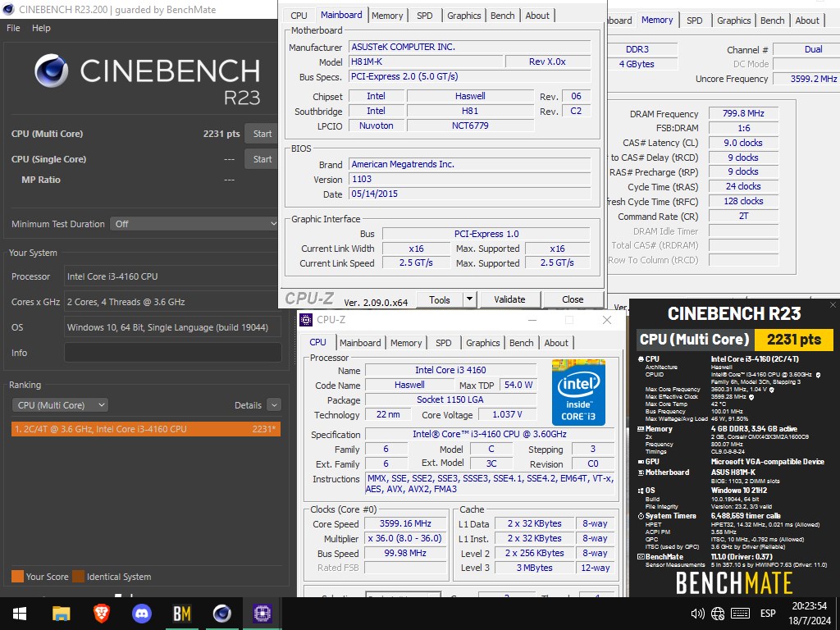Click the CPU-Z Validate button

click(x=509, y=299)
